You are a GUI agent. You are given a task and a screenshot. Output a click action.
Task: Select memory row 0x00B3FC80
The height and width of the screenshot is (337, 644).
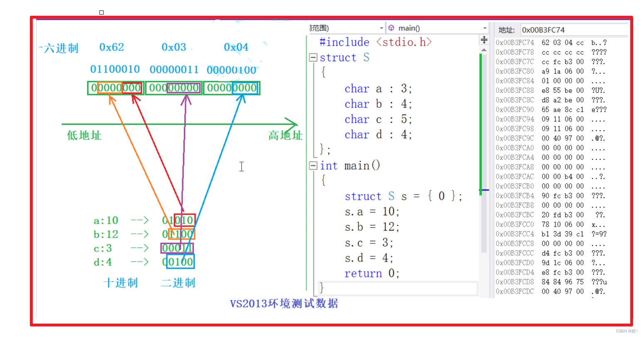click(x=551, y=71)
